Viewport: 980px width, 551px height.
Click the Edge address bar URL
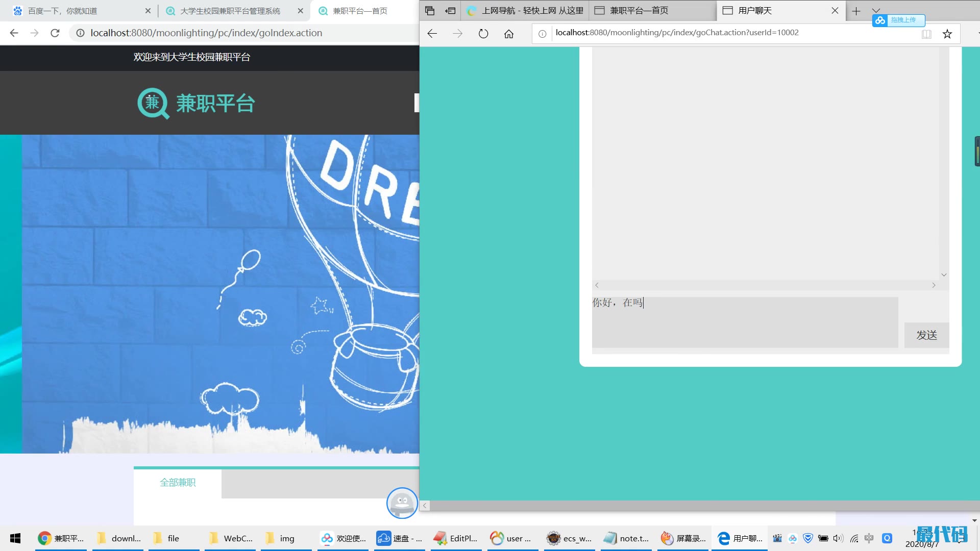coord(677,33)
